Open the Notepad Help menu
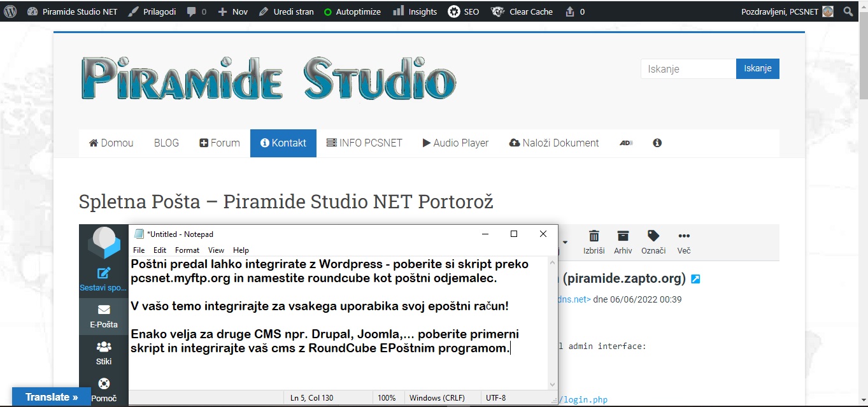 coord(241,250)
